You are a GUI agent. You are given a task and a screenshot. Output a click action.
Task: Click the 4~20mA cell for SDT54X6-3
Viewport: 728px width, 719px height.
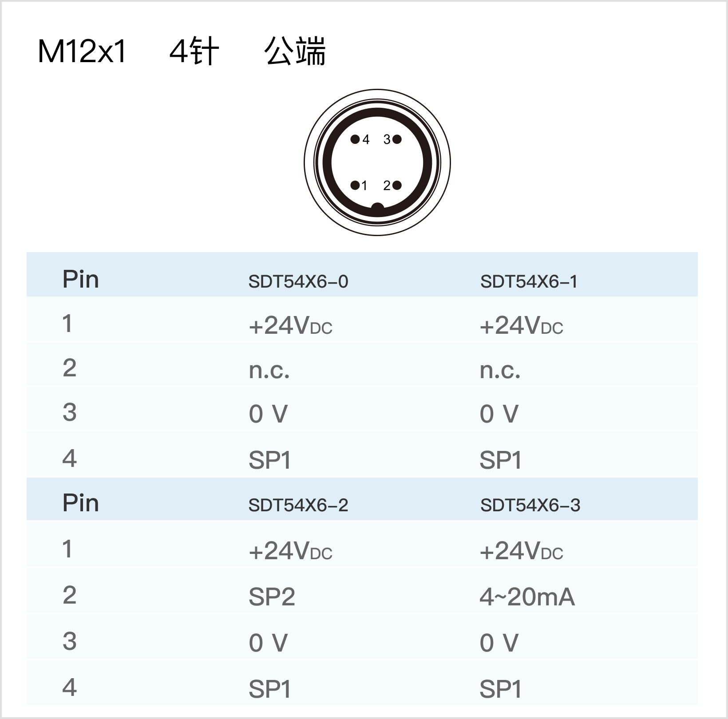[527, 597]
